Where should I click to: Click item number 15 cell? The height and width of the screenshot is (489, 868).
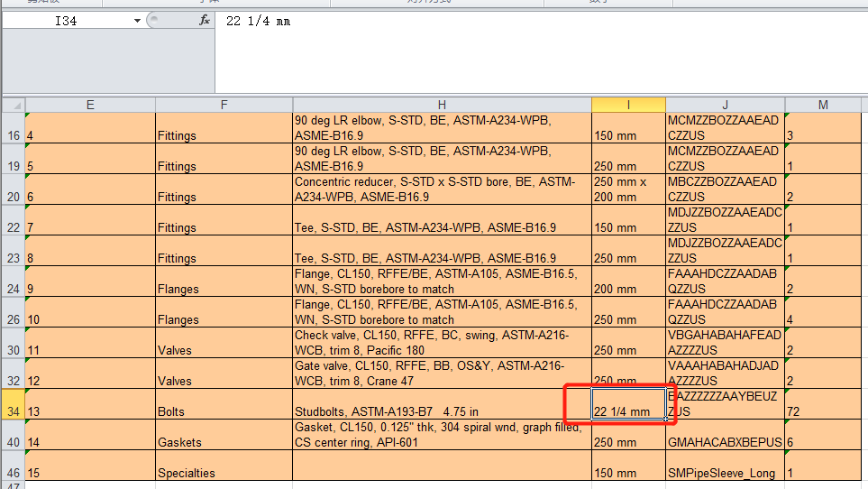(90, 466)
